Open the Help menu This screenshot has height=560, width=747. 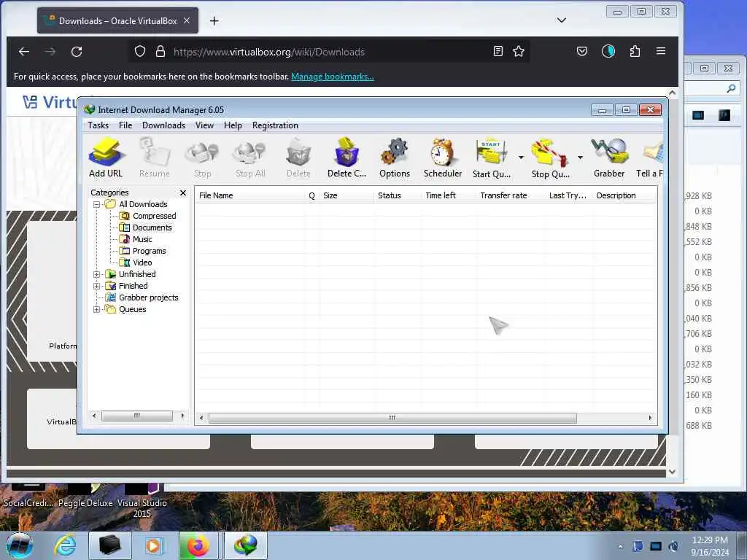[233, 125]
